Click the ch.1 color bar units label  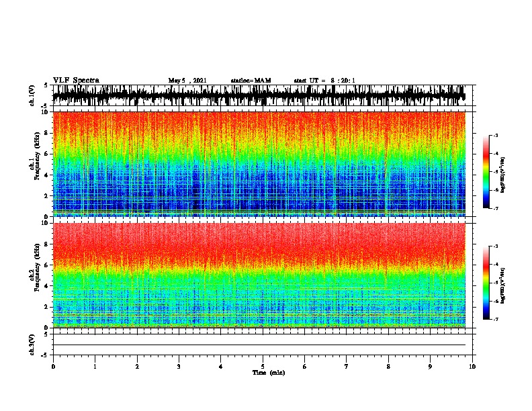tap(503, 175)
